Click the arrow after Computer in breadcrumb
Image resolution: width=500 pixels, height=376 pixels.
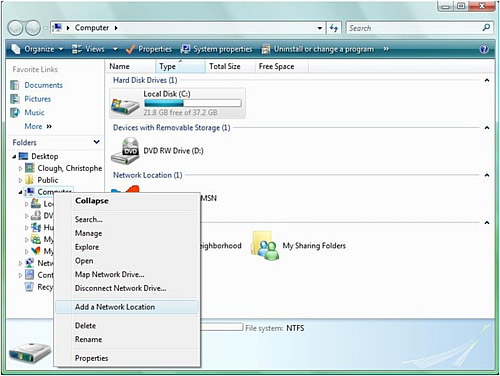click(116, 28)
